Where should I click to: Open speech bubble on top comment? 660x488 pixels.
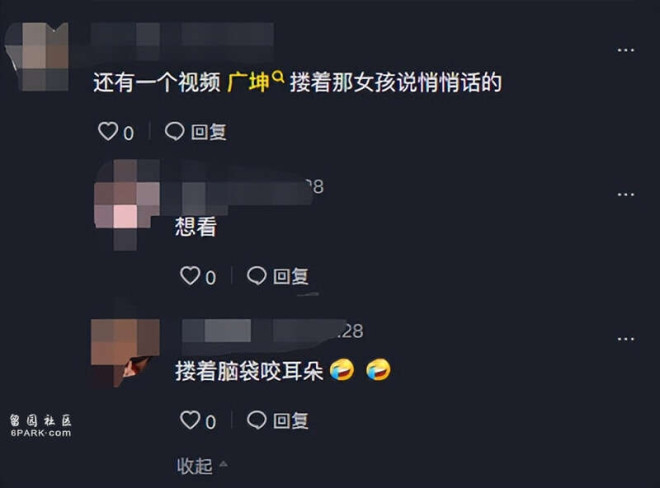[174, 131]
